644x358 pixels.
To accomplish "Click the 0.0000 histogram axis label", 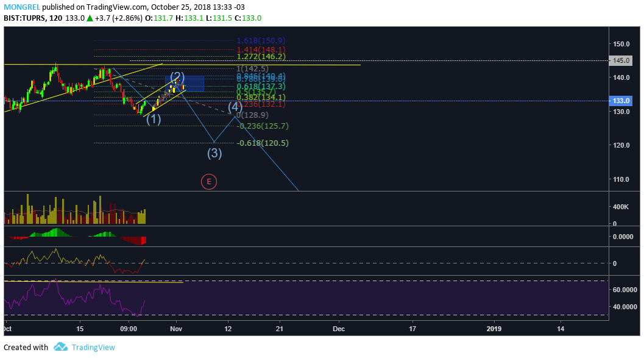I will coord(623,237).
